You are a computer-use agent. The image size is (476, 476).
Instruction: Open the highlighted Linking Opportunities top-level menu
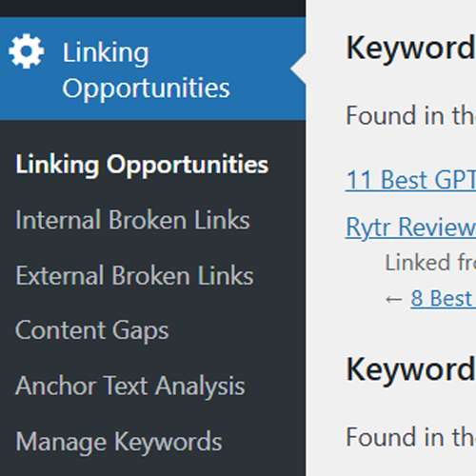pyautogui.click(x=152, y=69)
